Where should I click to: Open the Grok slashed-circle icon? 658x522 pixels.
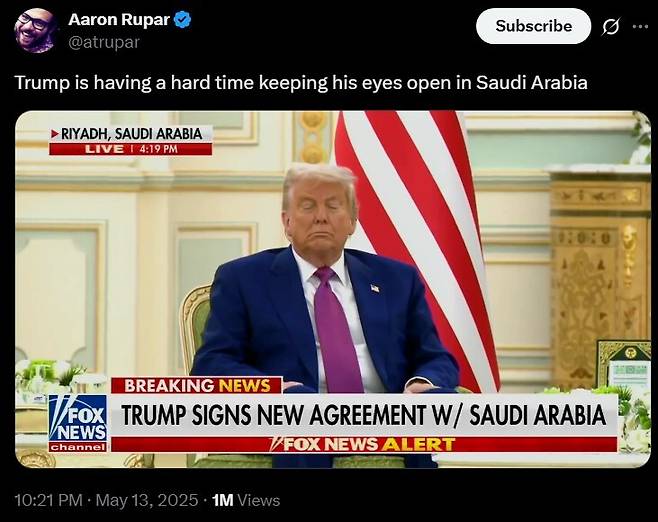tap(610, 27)
